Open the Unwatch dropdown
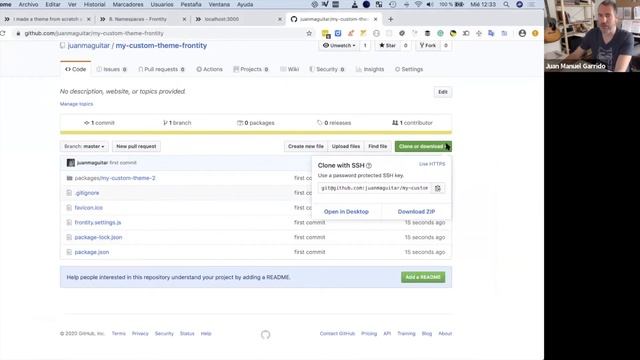This screenshot has width=640, height=360. (x=339, y=46)
